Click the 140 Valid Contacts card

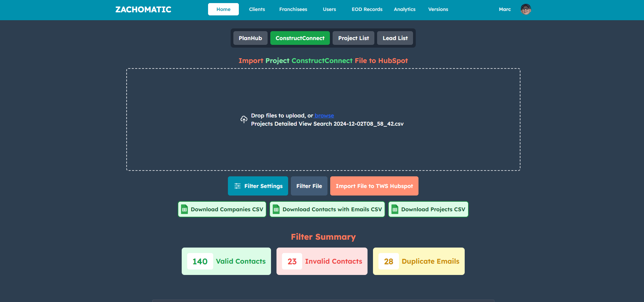pos(226,261)
